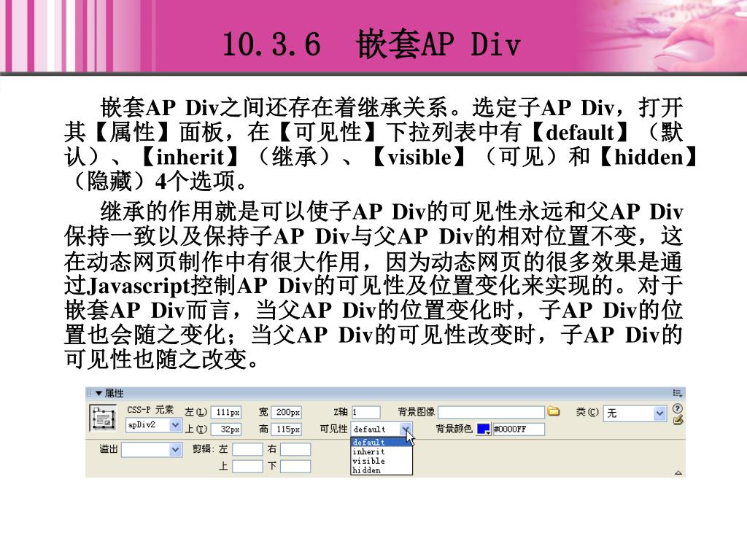Viewport: 747px width, 560px height.
Task: Open the blue background color swatch
Action: (x=484, y=429)
